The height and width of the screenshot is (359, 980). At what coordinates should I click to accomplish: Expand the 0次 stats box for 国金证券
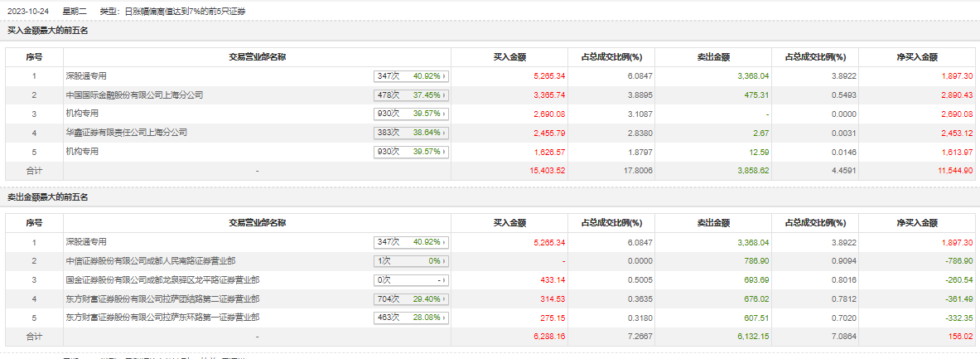click(x=411, y=280)
